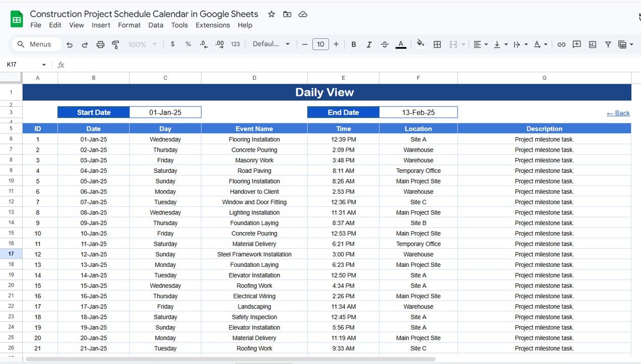This screenshot has height=364, width=641.
Task: Insert a chart
Action: 592,44
